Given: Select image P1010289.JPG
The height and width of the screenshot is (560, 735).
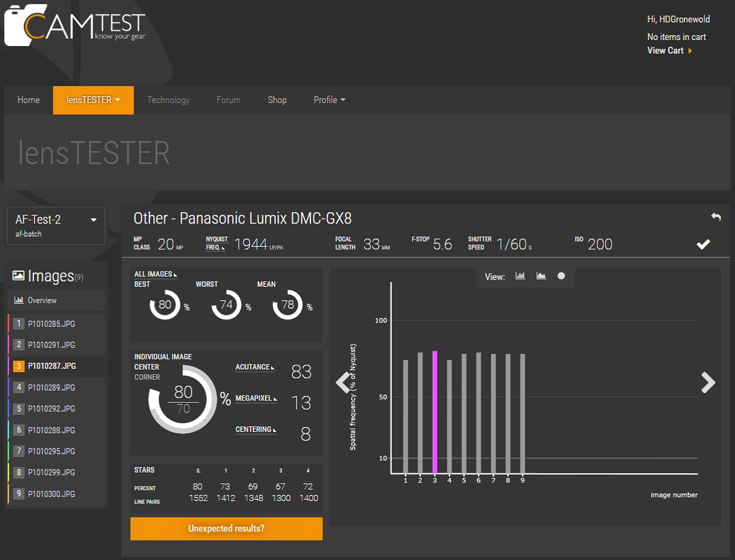Looking at the screenshot, I should [56, 387].
